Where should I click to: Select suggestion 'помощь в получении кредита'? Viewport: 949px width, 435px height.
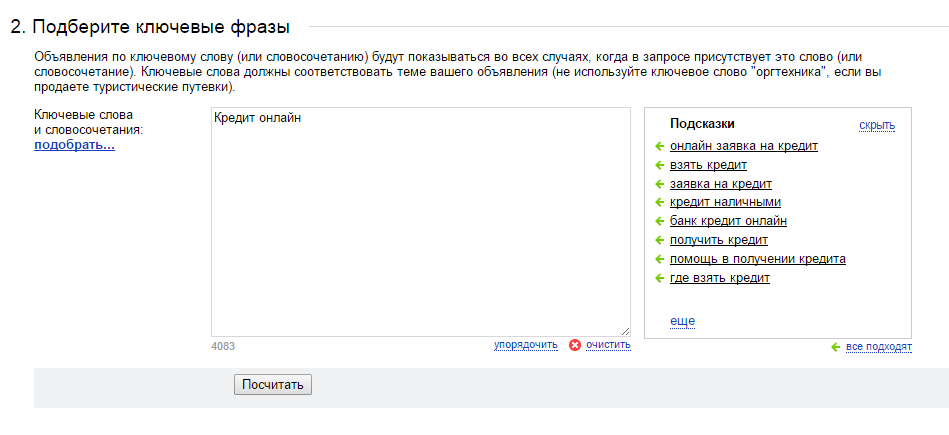(x=758, y=260)
